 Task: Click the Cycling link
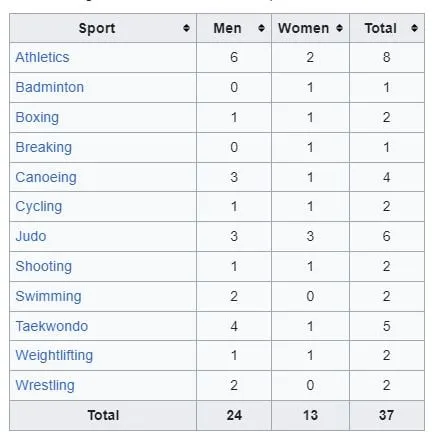pyautogui.click(x=39, y=207)
